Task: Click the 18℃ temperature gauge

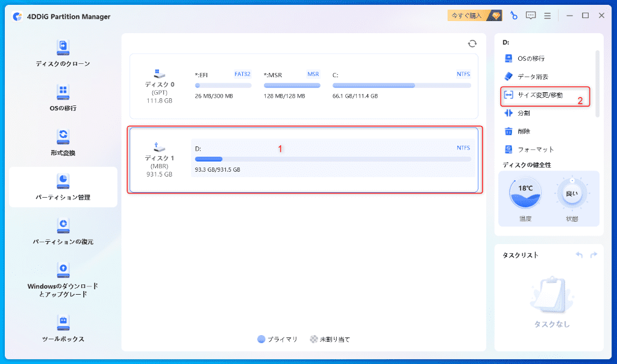Action: click(x=525, y=193)
